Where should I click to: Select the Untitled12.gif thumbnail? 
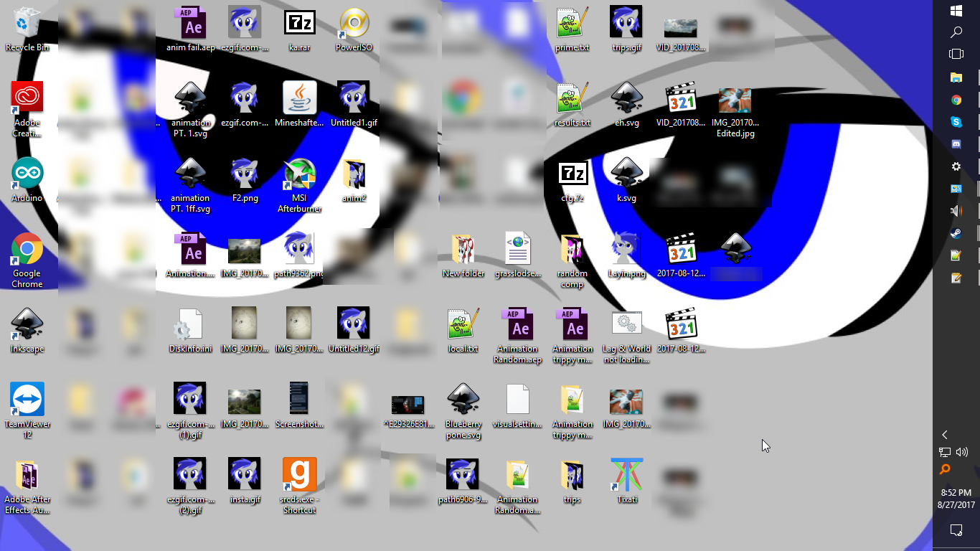(354, 324)
